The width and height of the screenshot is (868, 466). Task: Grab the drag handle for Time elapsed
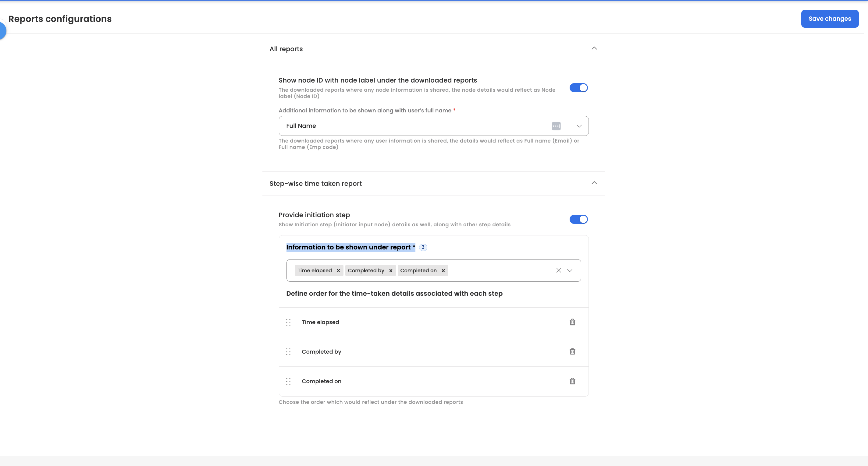click(x=288, y=322)
